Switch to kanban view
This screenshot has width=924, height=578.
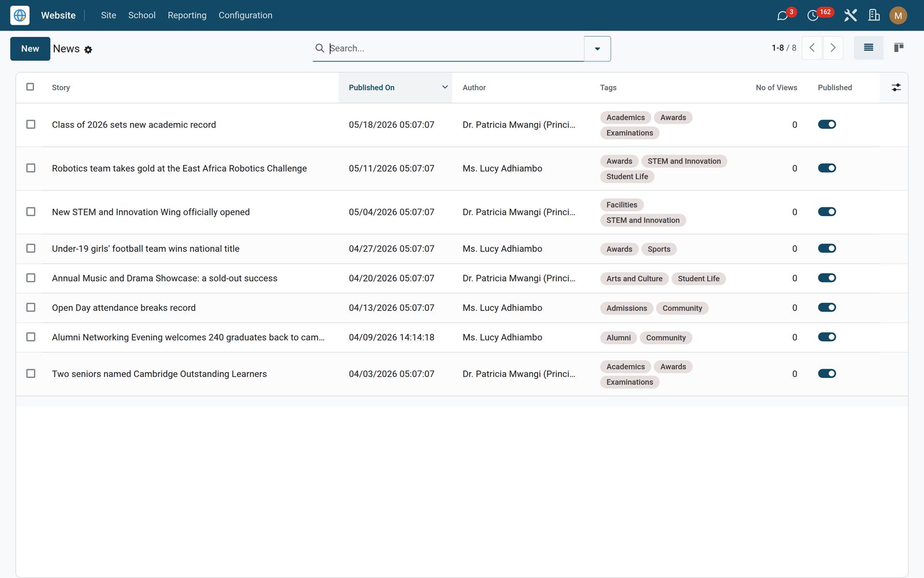point(899,48)
